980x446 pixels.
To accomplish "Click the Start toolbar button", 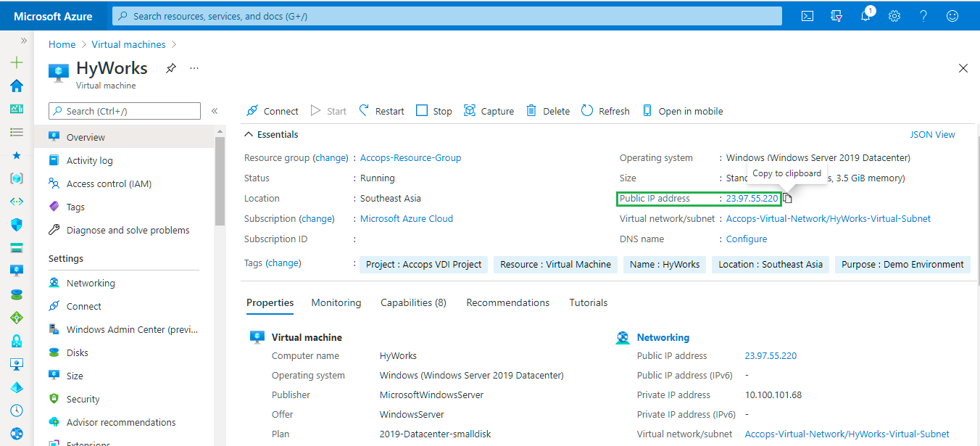I will point(328,111).
